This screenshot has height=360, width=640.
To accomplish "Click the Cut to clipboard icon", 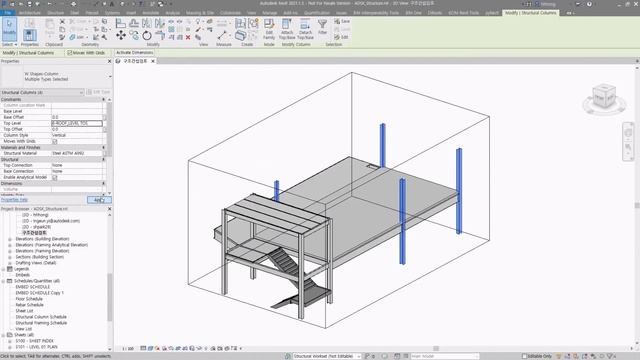I will pos(62,21).
